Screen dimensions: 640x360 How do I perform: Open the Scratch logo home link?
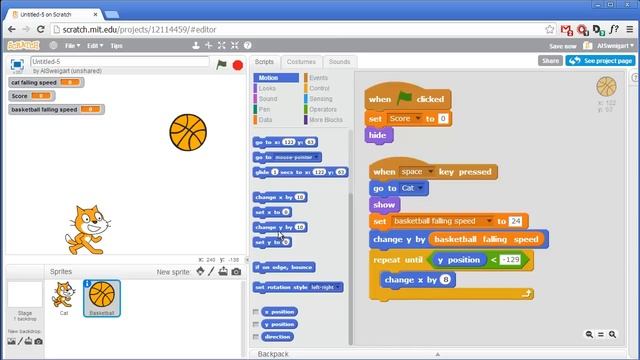coord(23,45)
